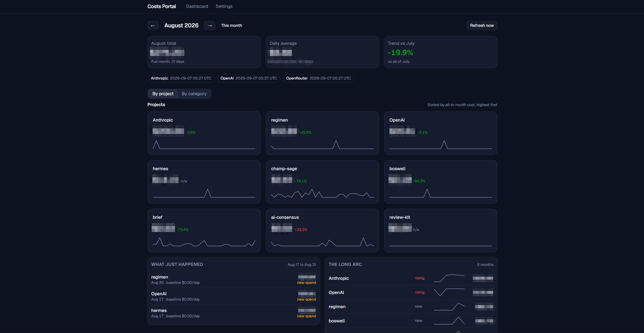644x333 pixels.
Task: Open the hermes project card
Action: [x=204, y=182]
